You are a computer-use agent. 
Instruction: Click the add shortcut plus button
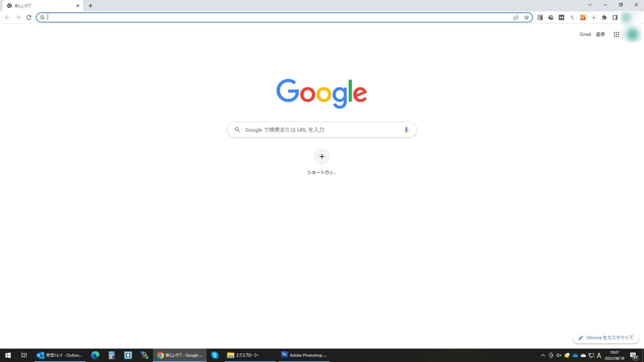[322, 157]
